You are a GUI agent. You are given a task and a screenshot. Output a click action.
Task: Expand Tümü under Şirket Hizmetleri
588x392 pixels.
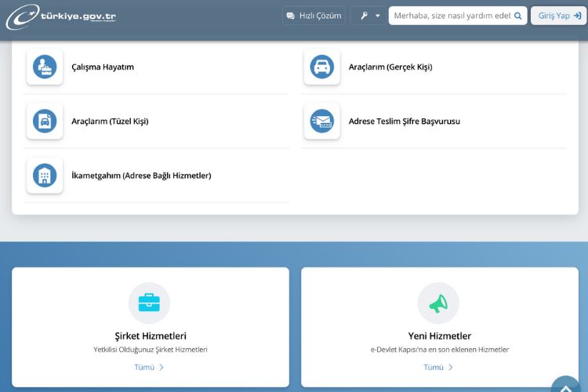(x=149, y=367)
